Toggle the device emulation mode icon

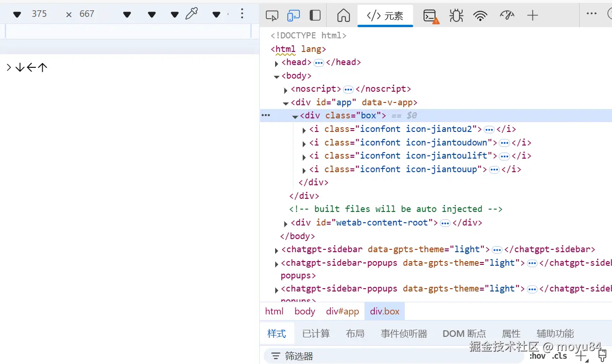coord(293,15)
